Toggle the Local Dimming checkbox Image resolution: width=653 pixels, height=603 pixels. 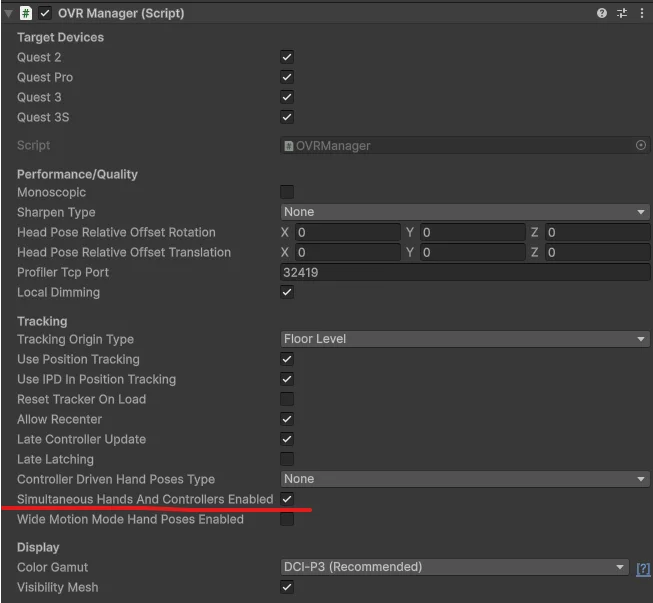(x=287, y=292)
